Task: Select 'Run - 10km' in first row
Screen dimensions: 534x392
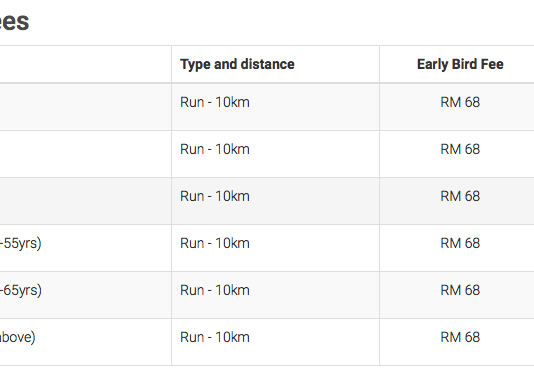Action: pos(215,102)
